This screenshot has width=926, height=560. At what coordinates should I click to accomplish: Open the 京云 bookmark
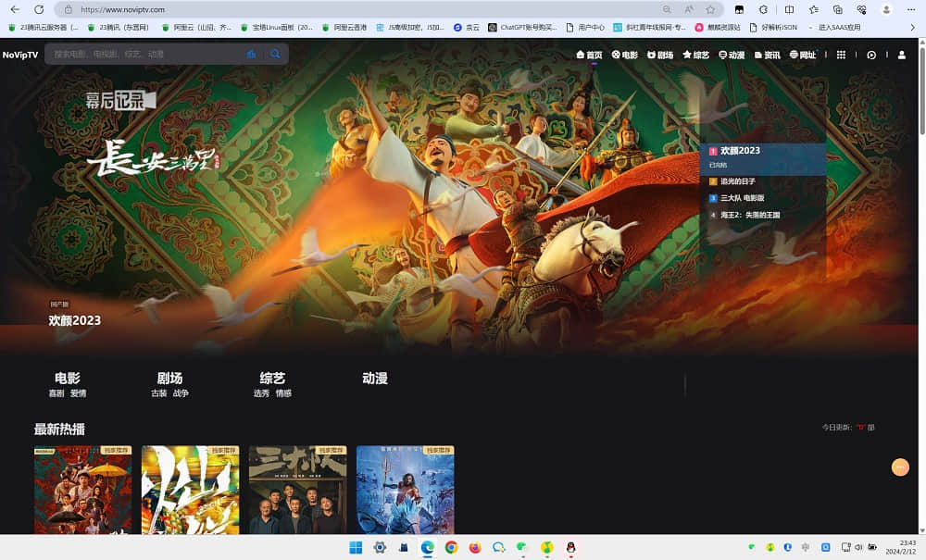coord(467,27)
